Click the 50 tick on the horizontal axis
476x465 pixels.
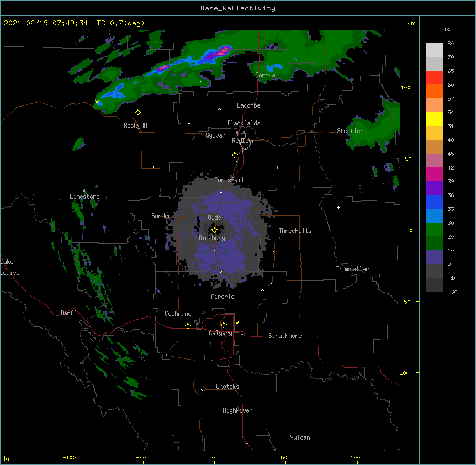point(284,457)
